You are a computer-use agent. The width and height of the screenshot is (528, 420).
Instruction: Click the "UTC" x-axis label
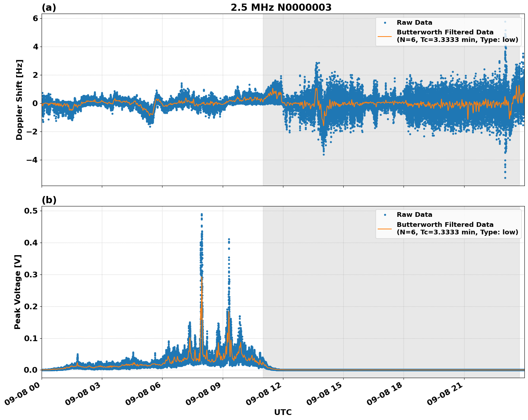click(x=283, y=412)
